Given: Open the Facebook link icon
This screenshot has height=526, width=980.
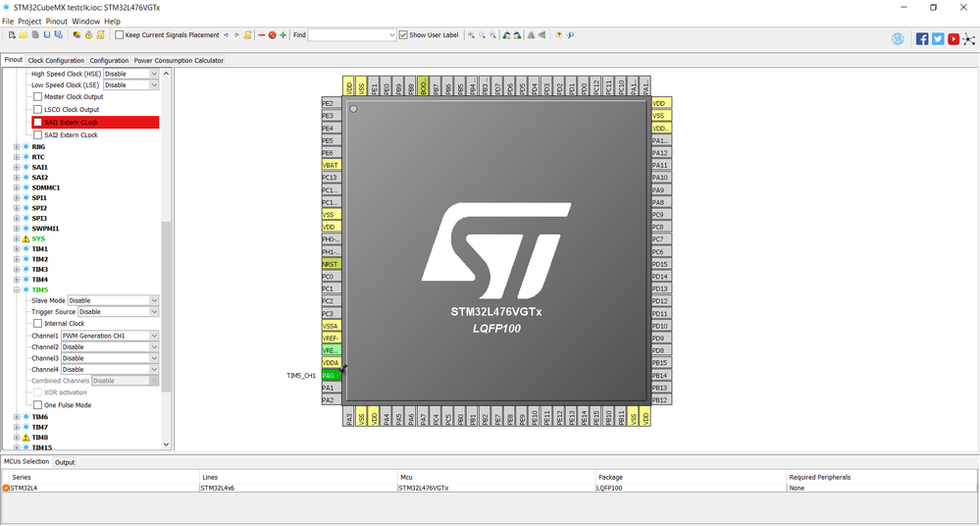Looking at the screenshot, I should pos(922,39).
